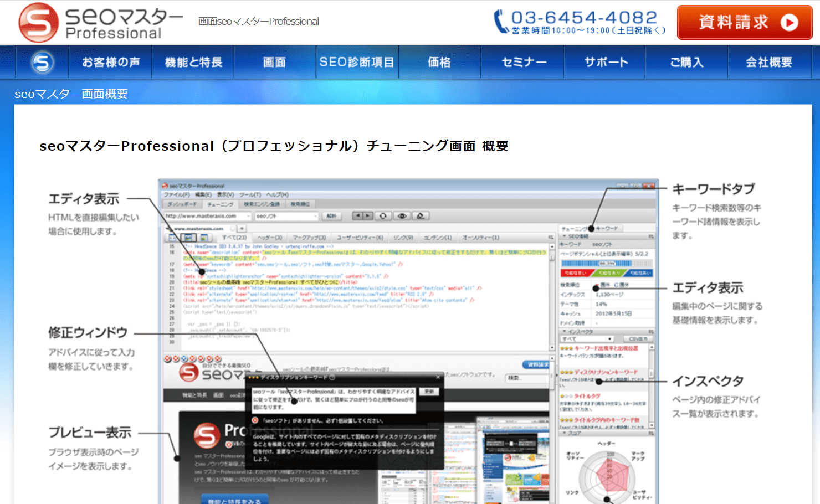Open the ご購入 navigation item
The height and width of the screenshot is (504, 820).
pos(686,62)
